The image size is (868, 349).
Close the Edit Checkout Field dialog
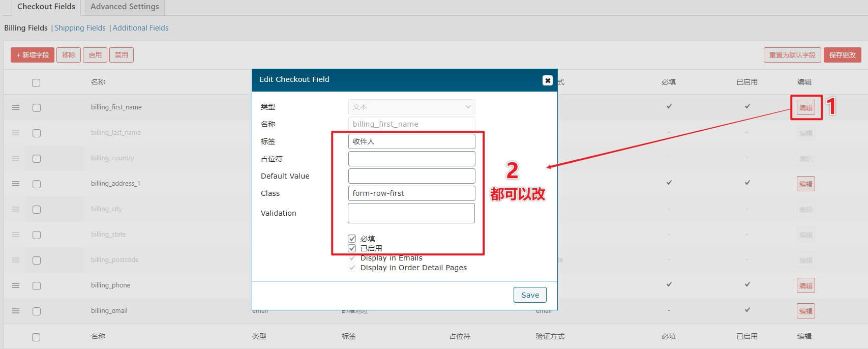click(548, 80)
